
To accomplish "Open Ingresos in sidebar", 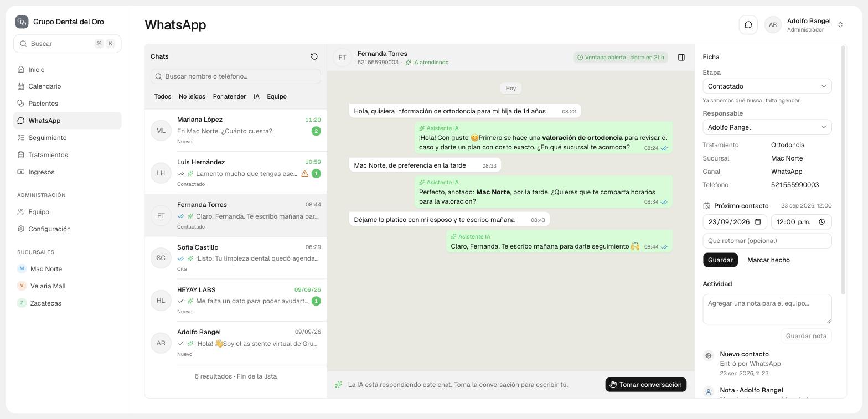I will pos(68,172).
